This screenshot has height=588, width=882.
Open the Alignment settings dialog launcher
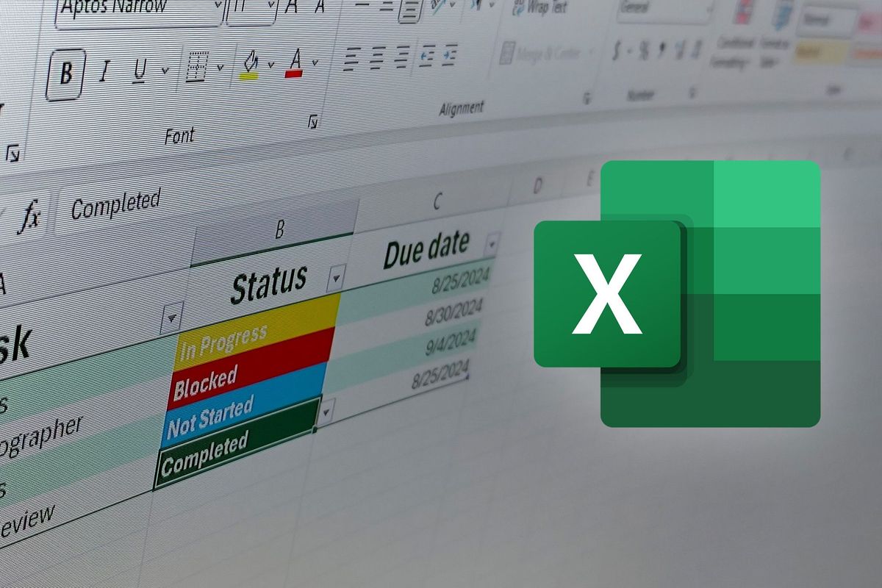587,98
